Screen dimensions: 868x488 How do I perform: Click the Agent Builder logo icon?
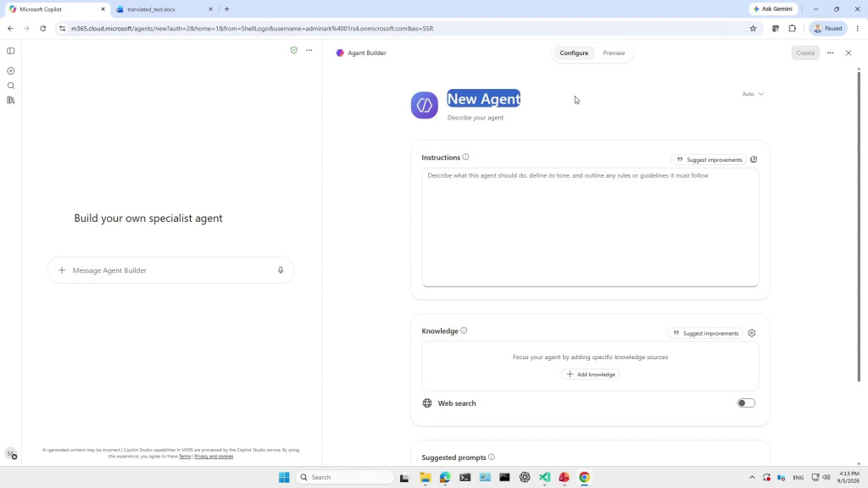340,53
